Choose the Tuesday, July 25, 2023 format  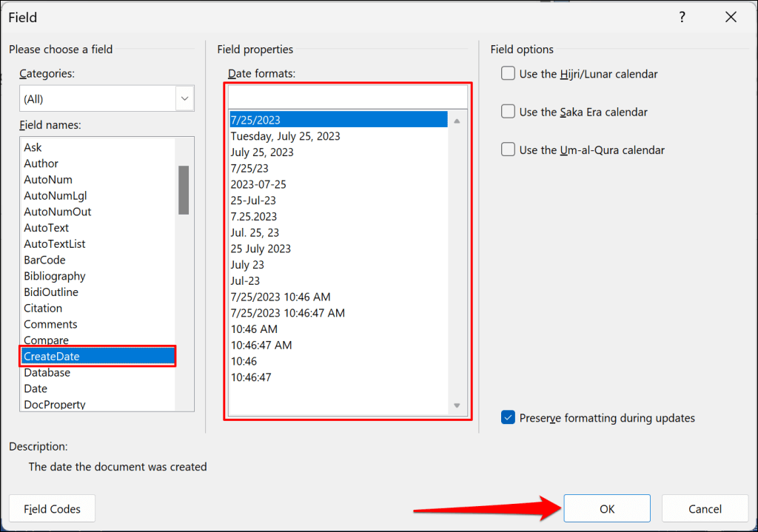[285, 136]
